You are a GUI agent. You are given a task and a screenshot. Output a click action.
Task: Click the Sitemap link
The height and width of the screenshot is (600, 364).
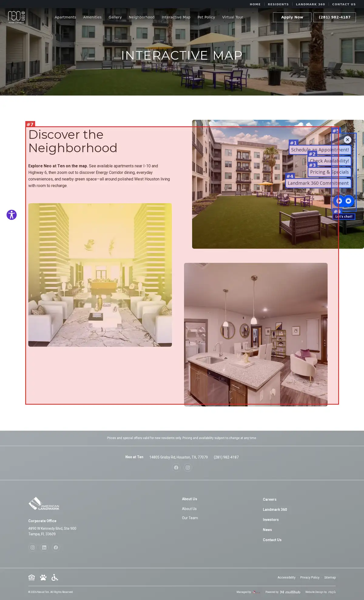pyautogui.click(x=330, y=578)
